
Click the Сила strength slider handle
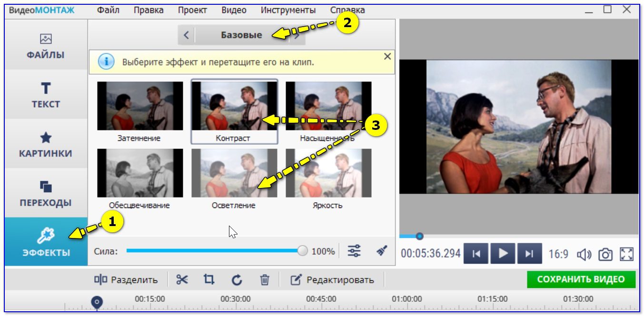302,251
